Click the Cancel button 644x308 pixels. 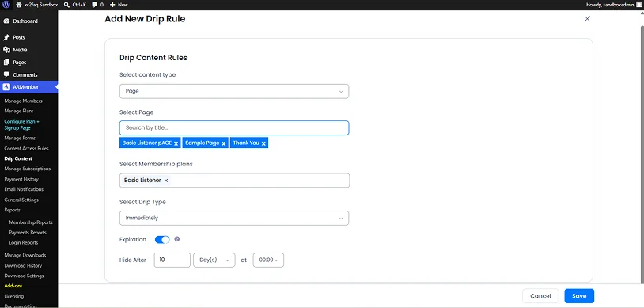(x=540, y=296)
